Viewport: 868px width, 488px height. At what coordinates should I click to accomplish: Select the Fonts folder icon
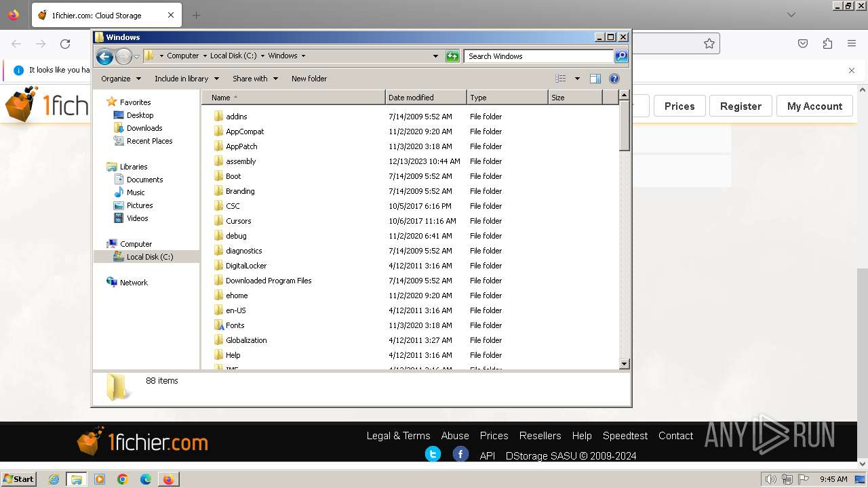[218, 325]
